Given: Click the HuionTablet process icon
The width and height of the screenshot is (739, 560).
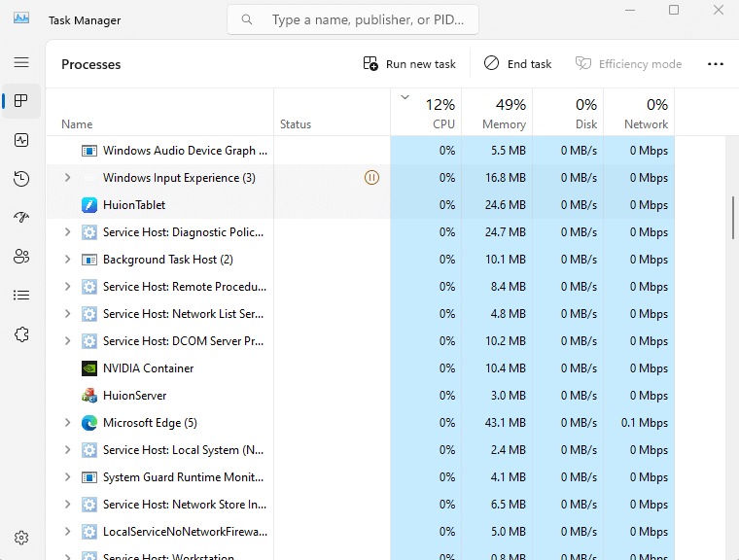Looking at the screenshot, I should [x=89, y=205].
